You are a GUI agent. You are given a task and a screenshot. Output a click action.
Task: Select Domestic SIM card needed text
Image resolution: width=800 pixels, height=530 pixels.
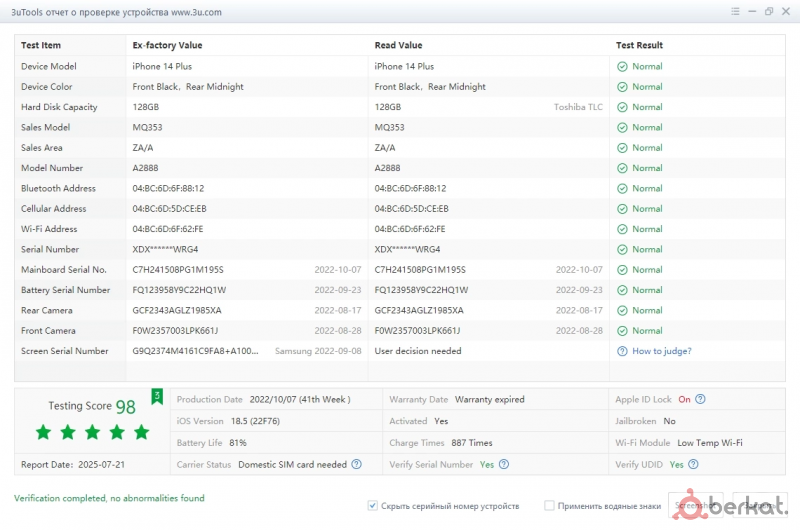click(292, 465)
